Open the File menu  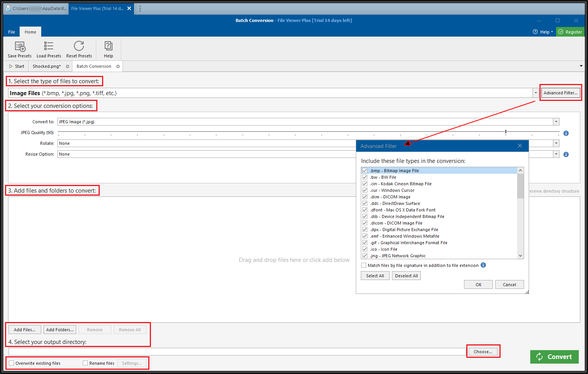(x=12, y=32)
